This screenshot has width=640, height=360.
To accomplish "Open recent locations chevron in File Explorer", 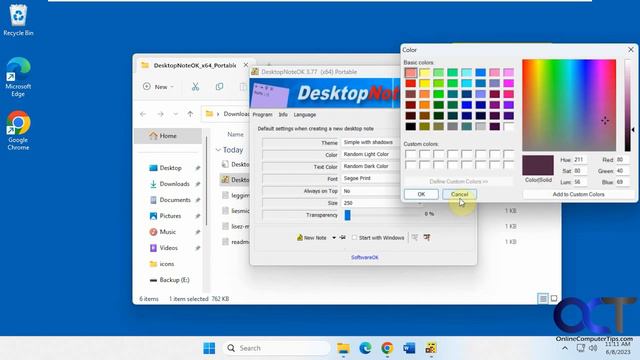I will [176, 114].
